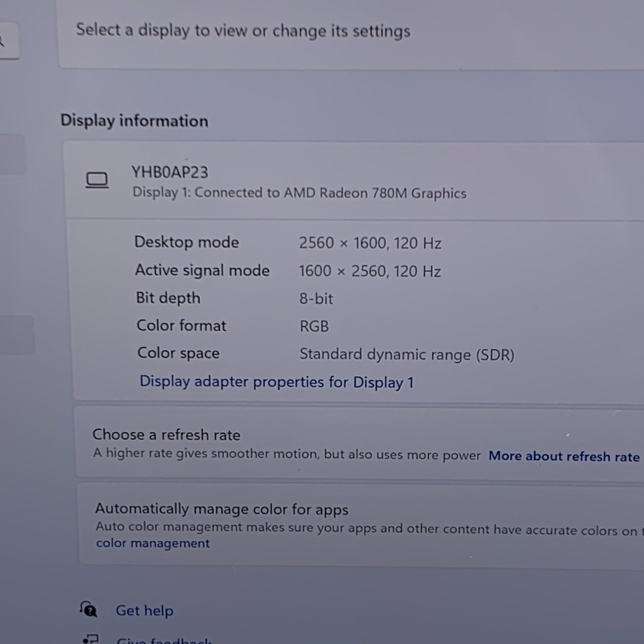Image resolution: width=644 pixels, height=644 pixels.
Task: Click the Display information heading
Action: [x=134, y=121]
